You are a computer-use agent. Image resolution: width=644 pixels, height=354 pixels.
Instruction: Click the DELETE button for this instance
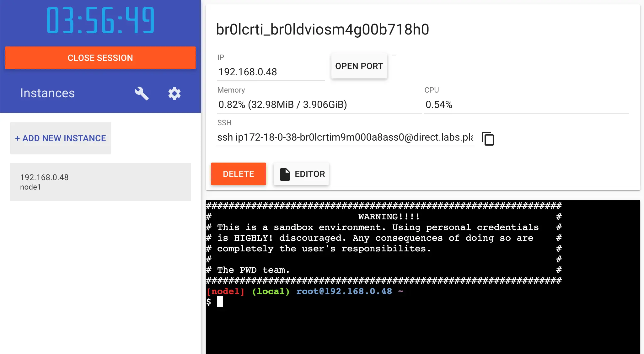coord(238,174)
